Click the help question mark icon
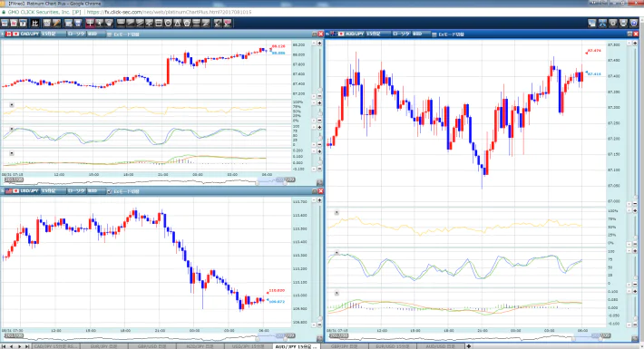The image size is (644, 349). pos(634,23)
